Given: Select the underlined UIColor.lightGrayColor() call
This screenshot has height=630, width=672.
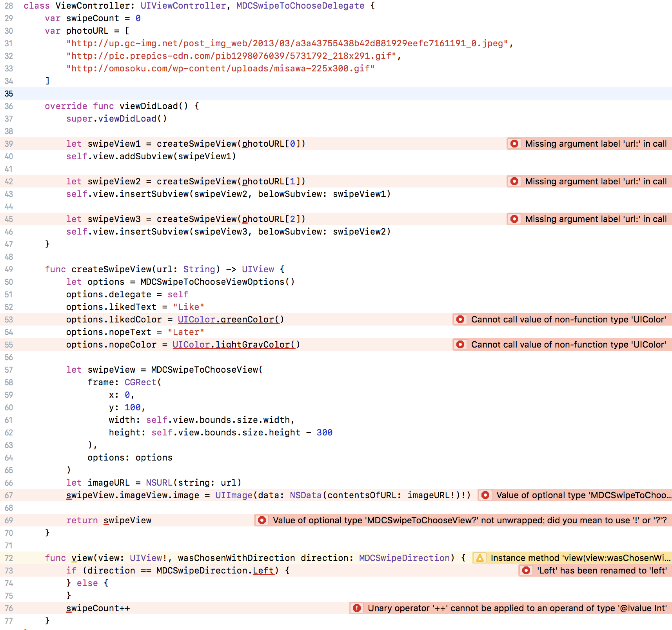Looking at the screenshot, I should tap(236, 344).
